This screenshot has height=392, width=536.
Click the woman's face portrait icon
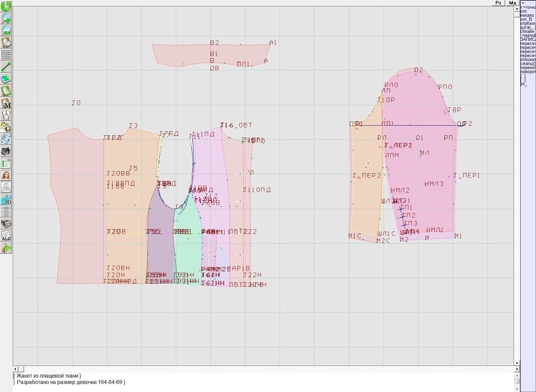click(x=6, y=175)
